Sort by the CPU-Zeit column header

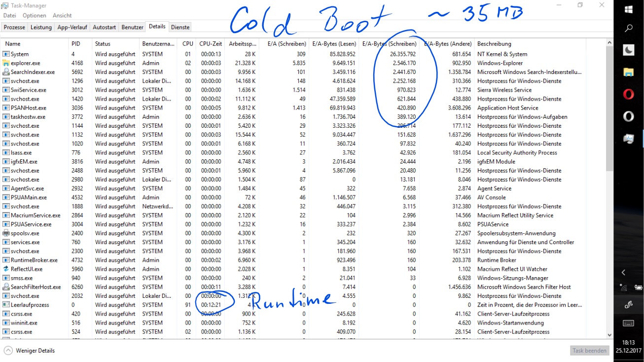210,44
